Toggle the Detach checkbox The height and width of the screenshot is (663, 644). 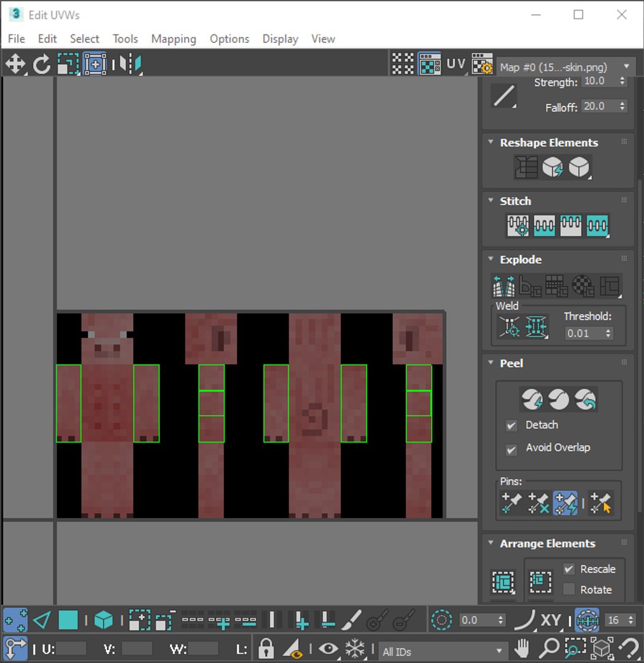click(511, 425)
